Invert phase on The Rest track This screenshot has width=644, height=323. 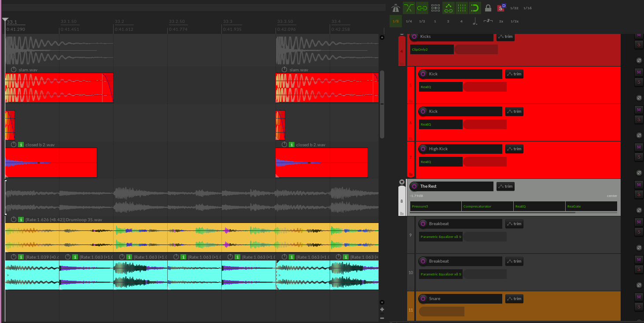[639, 210]
